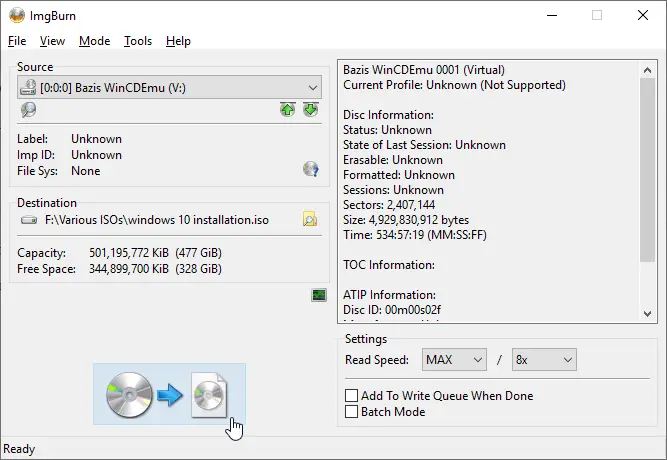
Task: Click the destination path windows 10 installation.iso
Action: [157, 220]
